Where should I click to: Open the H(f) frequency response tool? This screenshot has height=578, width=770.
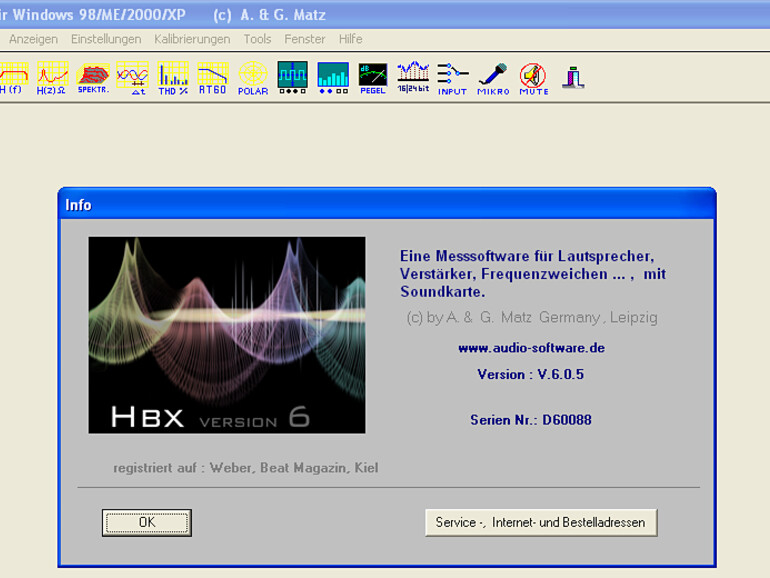(x=13, y=78)
